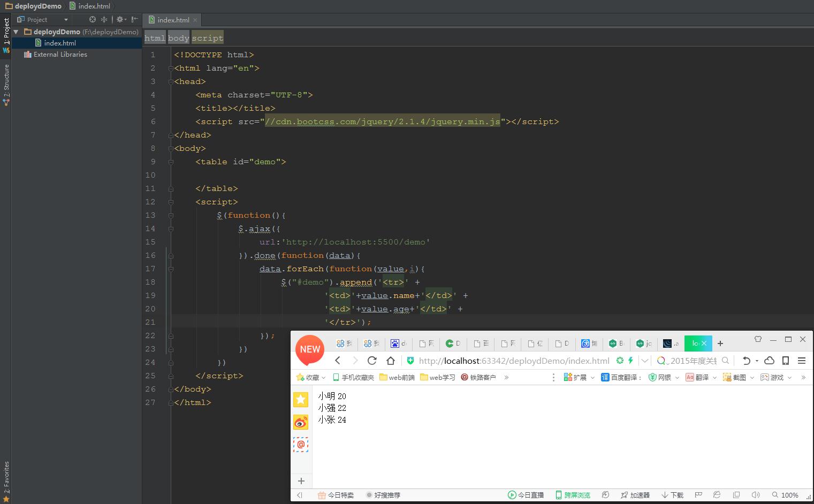Open the web学习 bookmark folder
This screenshot has width=814, height=504.
click(438, 377)
